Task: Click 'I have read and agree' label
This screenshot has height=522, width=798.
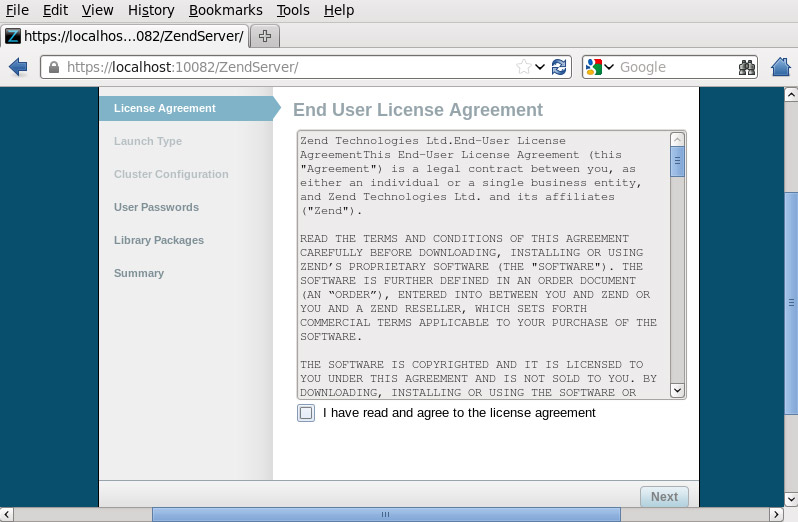Action: (x=459, y=413)
